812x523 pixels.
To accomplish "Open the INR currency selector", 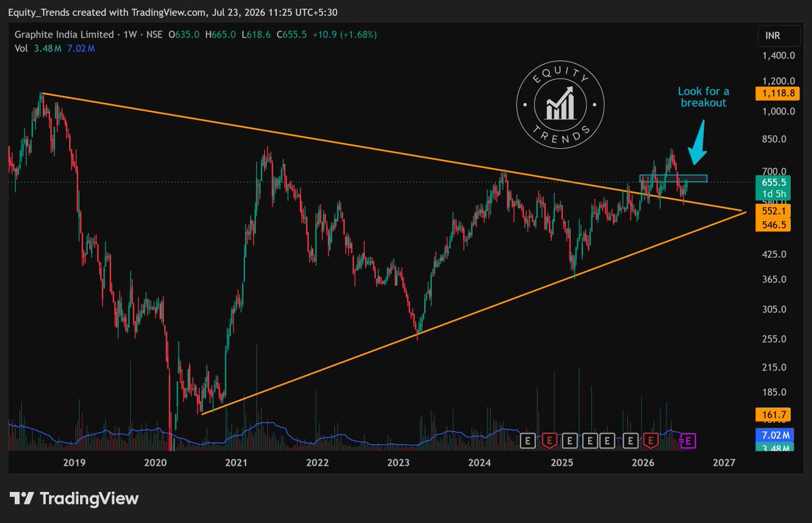I will (777, 37).
